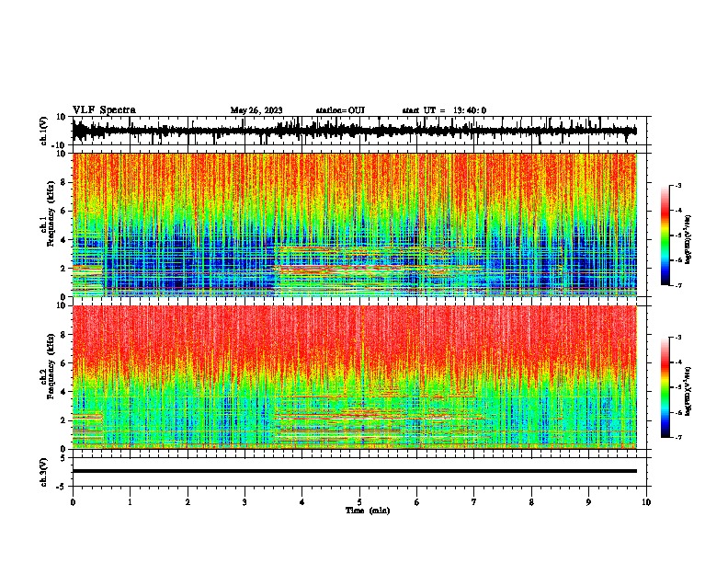Click the "8" kHz tick on ch.1 spectrogram
This screenshot has width=728, height=563.
pyautogui.click(x=63, y=182)
